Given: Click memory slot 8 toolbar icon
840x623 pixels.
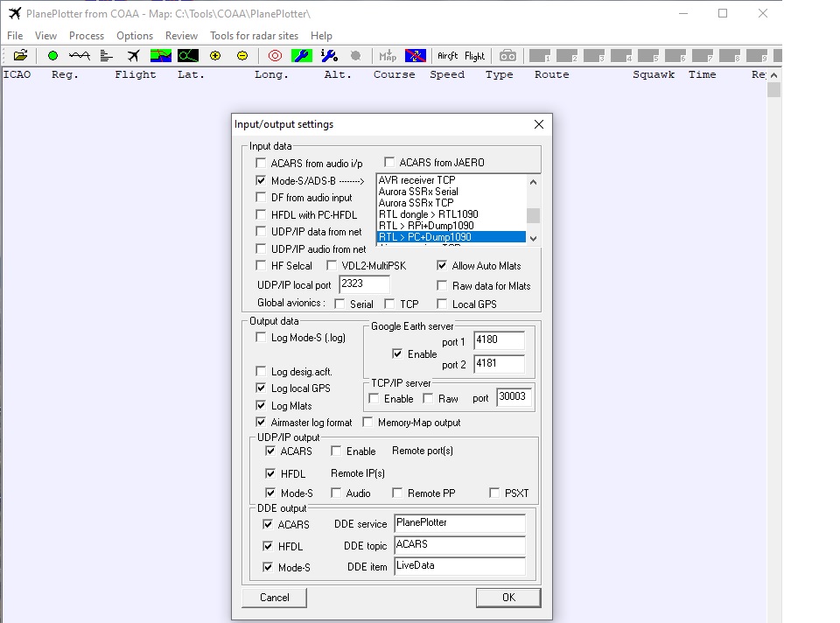Looking at the screenshot, I should point(730,56).
